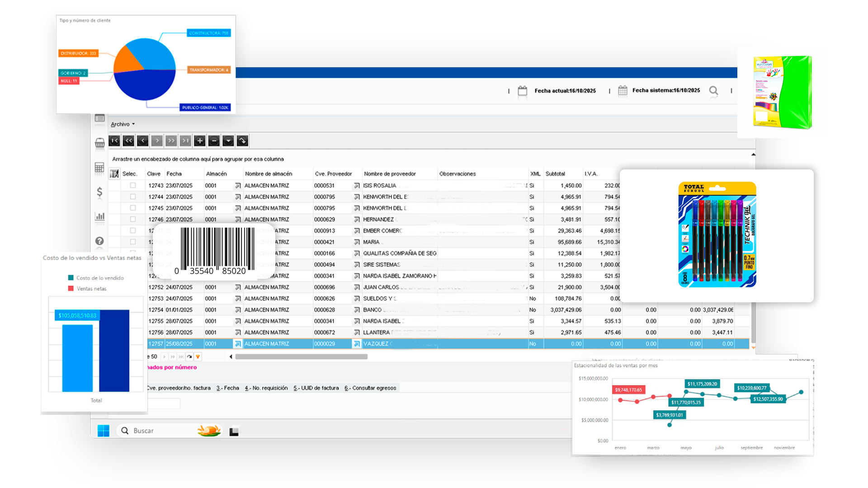Select the 5.- UUID de factura option
The width and height of the screenshot is (868, 488).
(x=316, y=388)
